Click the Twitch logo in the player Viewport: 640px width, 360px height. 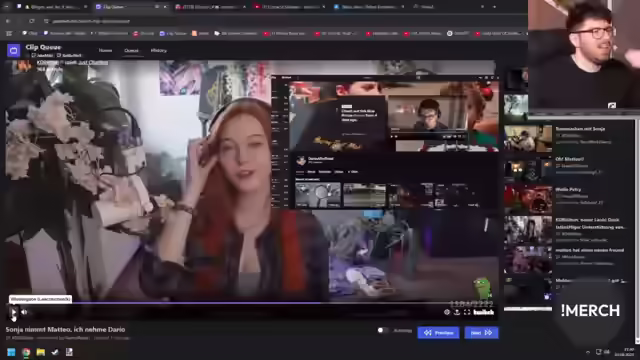[x=484, y=312]
